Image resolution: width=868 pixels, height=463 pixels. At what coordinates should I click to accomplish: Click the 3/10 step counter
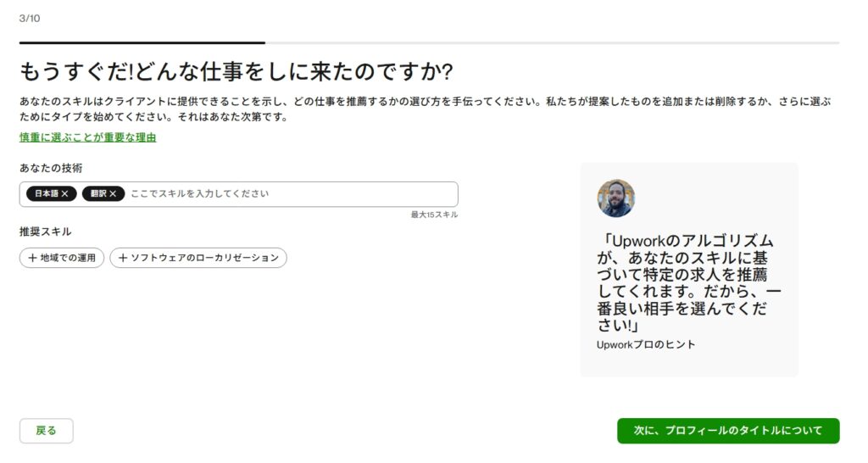(x=30, y=19)
